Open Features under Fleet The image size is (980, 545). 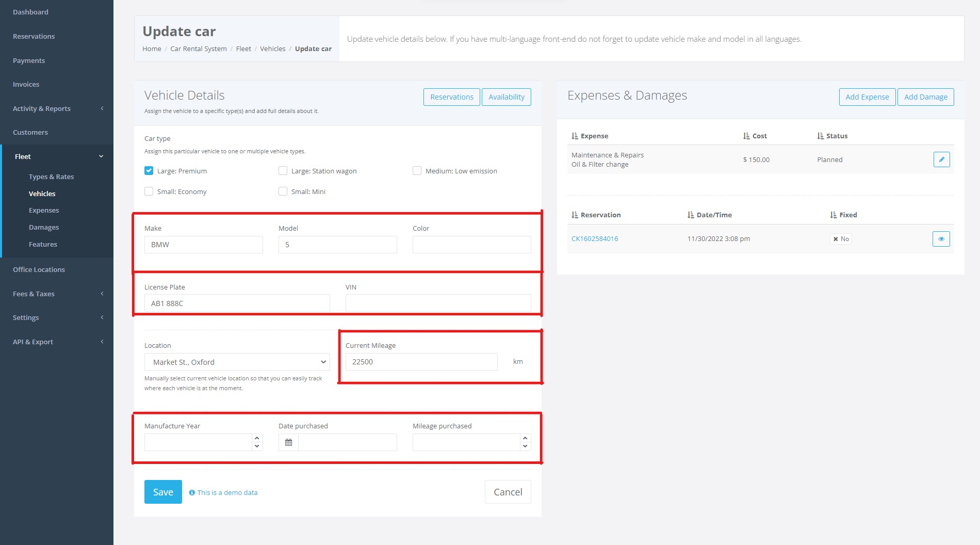[43, 244]
